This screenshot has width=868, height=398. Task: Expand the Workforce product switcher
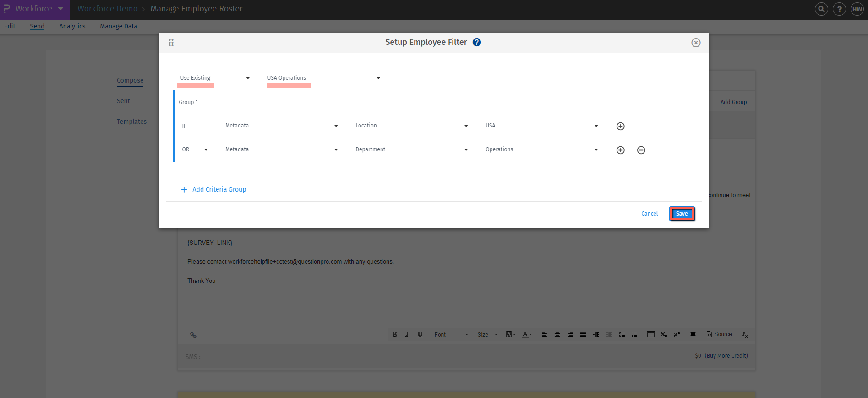35,9
